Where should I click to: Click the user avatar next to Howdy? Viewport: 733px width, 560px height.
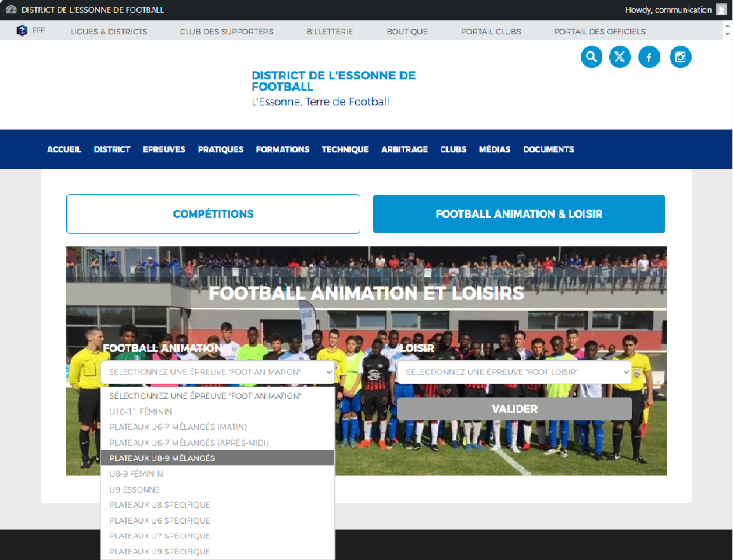coord(721,10)
